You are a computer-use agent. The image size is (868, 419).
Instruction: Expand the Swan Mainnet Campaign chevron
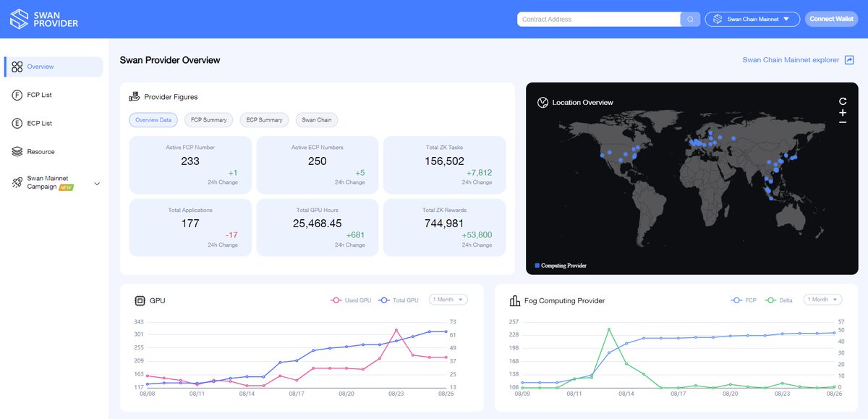point(97,183)
